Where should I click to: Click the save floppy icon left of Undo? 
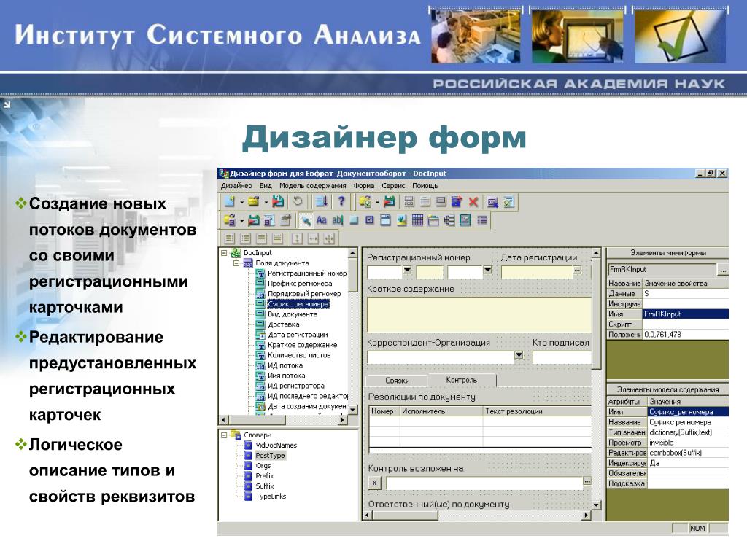click(278, 201)
